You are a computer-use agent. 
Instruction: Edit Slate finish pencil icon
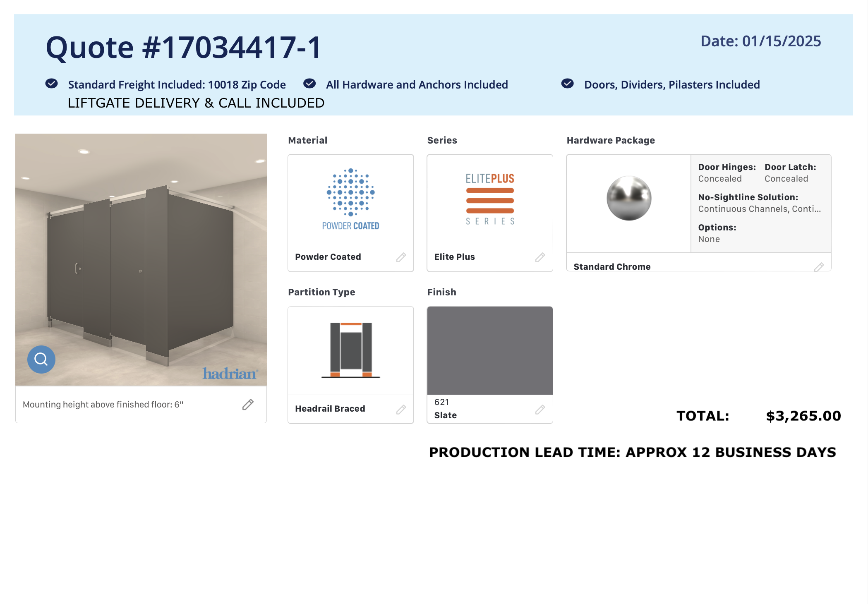tap(540, 410)
